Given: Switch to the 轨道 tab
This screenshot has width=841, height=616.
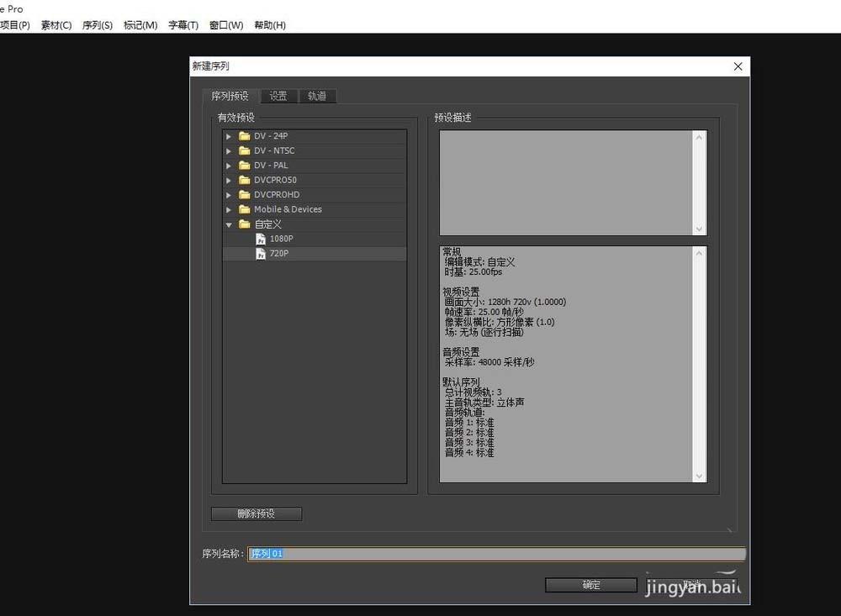Looking at the screenshot, I should (x=317, y=97).
